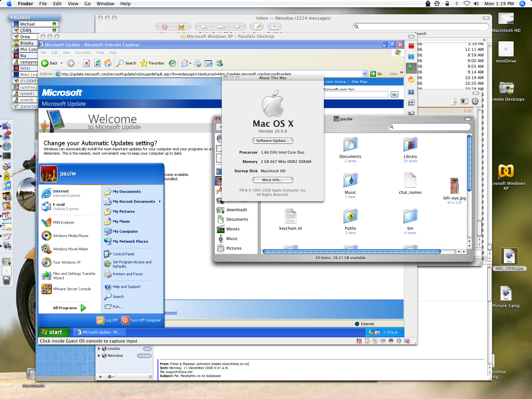
Task: Click the Parallels shared folder status icon
Action: tap(407, 341)
